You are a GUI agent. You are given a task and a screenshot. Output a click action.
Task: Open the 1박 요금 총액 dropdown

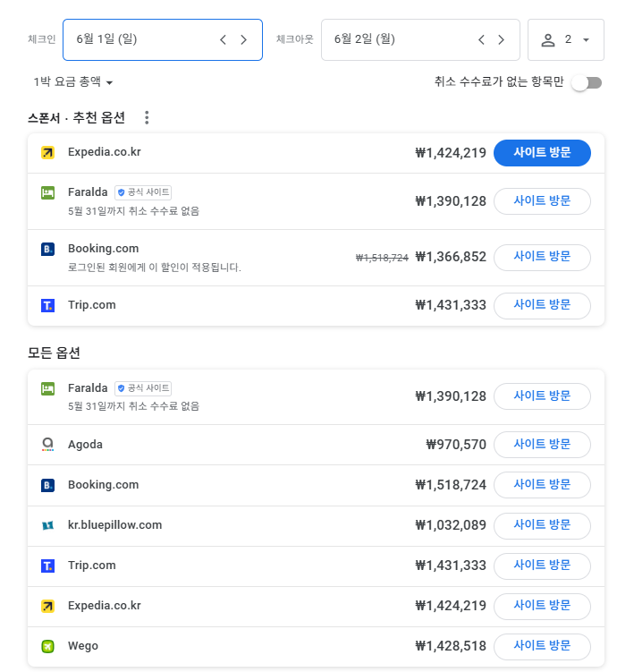click(73, 81)
